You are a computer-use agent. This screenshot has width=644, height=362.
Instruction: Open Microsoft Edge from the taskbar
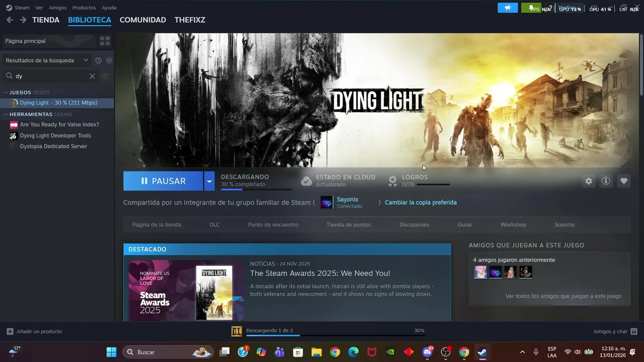pos(354,352)
